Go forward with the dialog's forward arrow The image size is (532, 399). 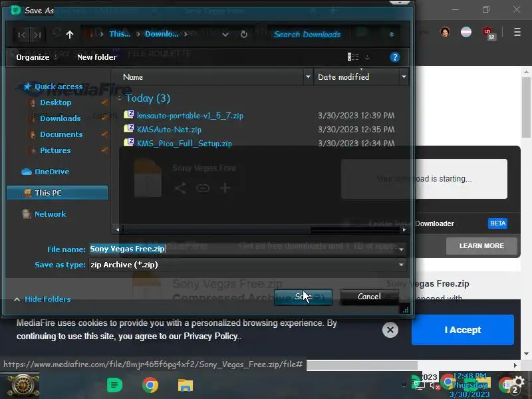click(37, 35)
